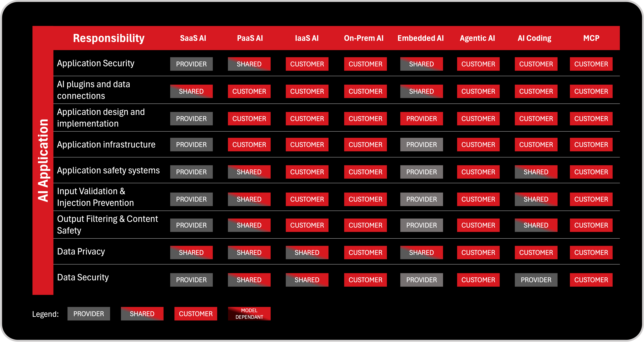Click Data Security PROVIDER under AI Coding
644x342 pixels.
536,280
